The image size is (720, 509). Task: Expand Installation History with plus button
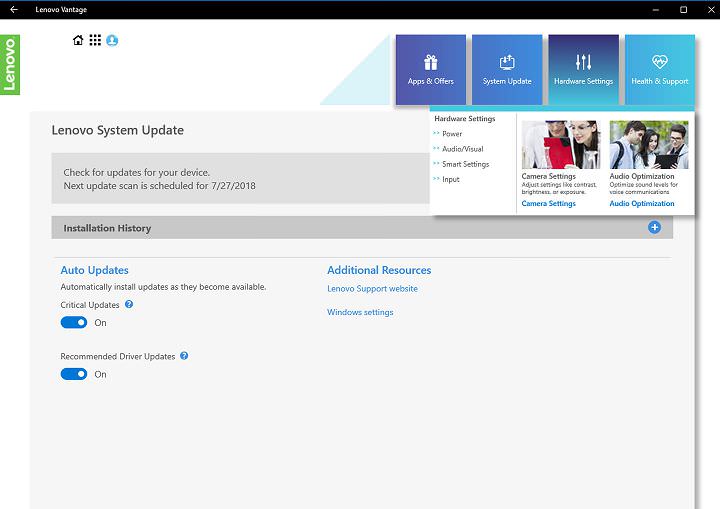pyautogui.click(x=655, y=228)
